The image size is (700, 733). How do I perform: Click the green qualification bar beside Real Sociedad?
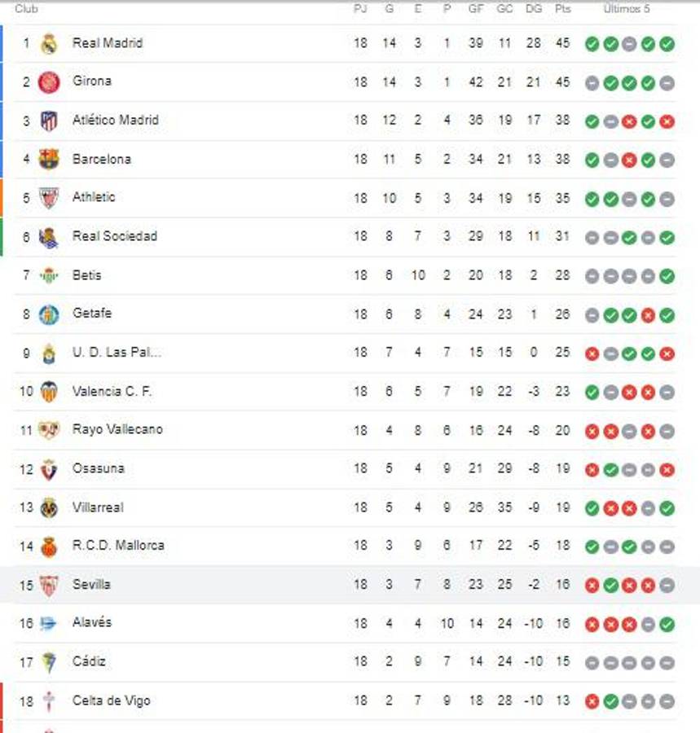2,236
